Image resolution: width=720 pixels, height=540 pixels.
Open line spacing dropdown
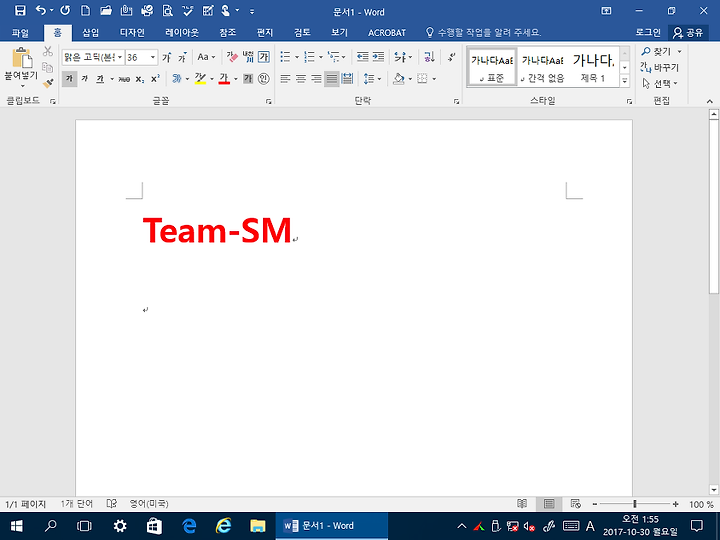[372, 79]
